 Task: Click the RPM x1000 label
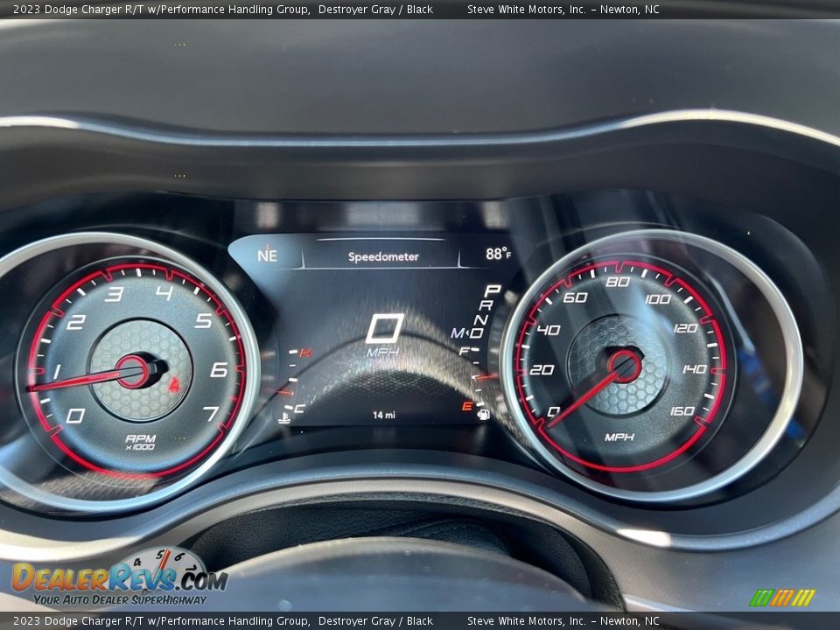tap(140, 442)
